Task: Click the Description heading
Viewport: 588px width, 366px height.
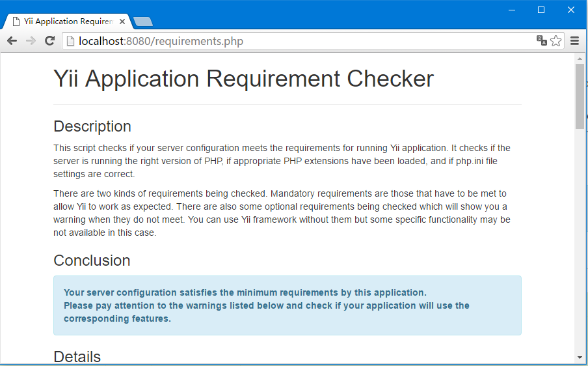Action: click(92, 126)
